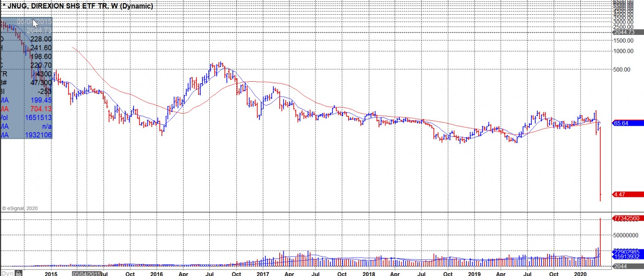
Task: Click the red 77342560 volume marker
Action: pos(628,218)
